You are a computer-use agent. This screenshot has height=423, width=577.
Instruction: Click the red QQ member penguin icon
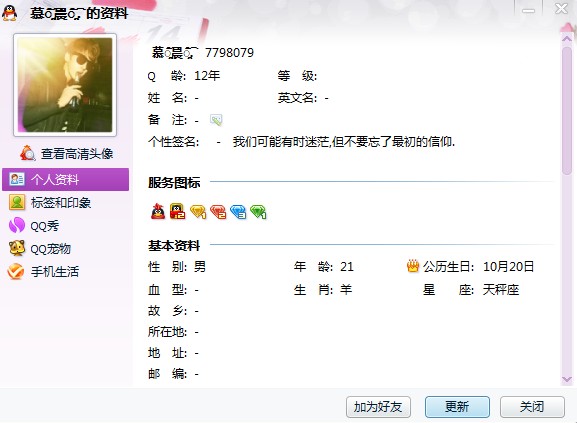click(x=158, y=212)
